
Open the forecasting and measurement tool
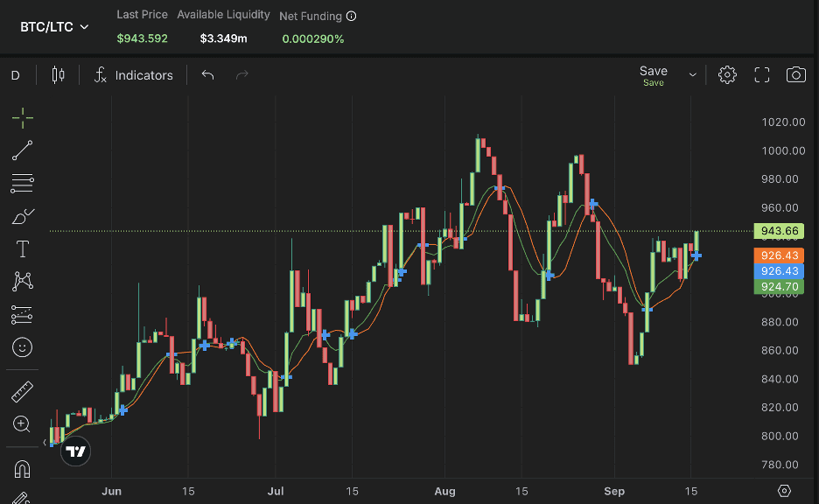[x=23, y=314]
